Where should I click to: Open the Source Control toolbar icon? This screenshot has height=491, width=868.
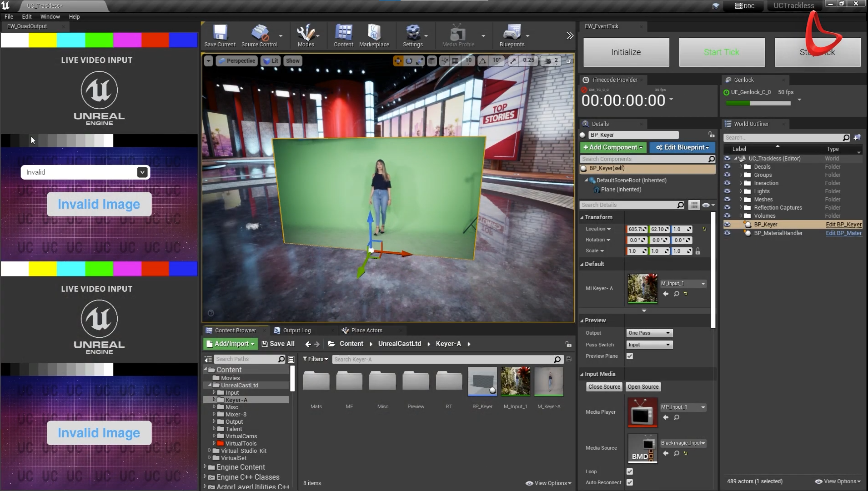[x=259, y=36]
